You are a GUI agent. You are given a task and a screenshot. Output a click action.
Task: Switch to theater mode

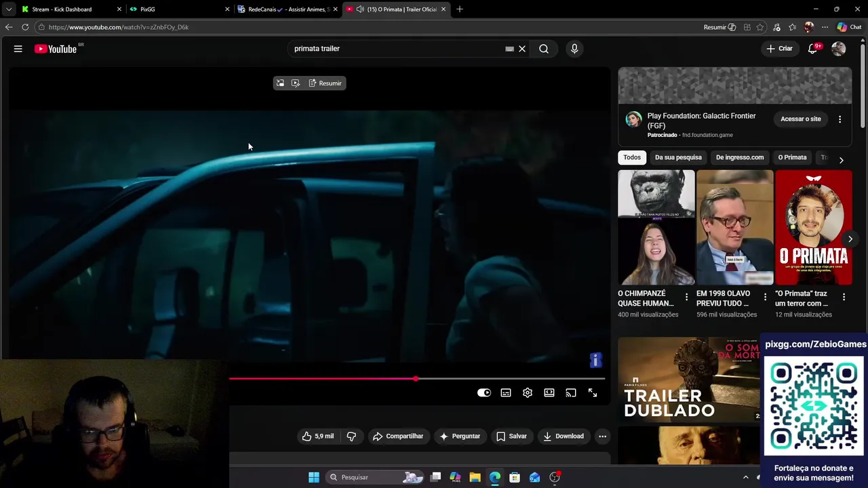[549, 393]
